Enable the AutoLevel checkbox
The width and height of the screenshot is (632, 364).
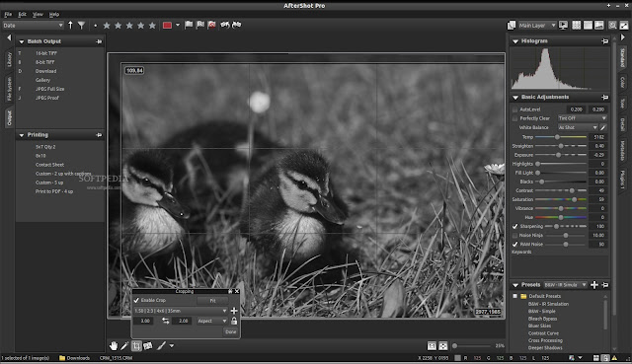coord(514,109)
